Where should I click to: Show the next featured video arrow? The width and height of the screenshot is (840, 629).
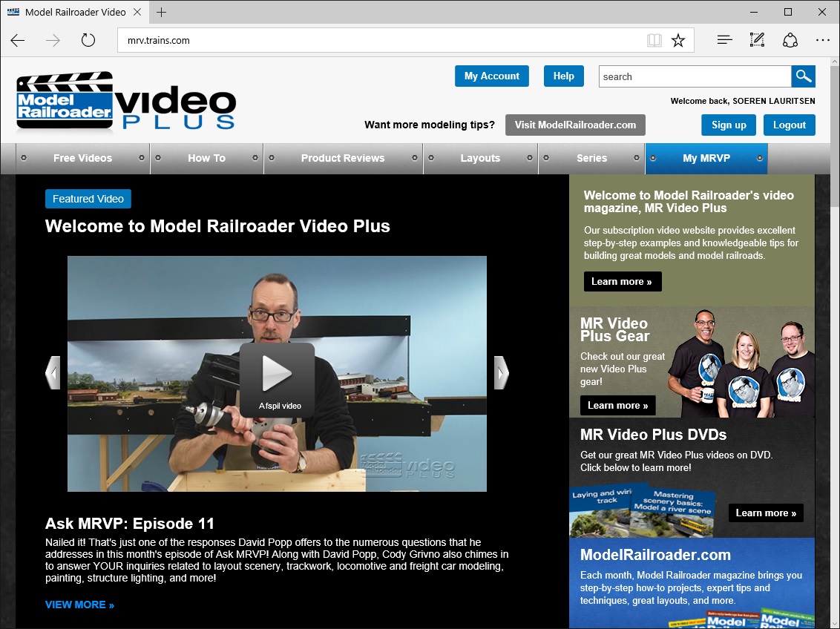pyautogui.click(x=501, y=372)
